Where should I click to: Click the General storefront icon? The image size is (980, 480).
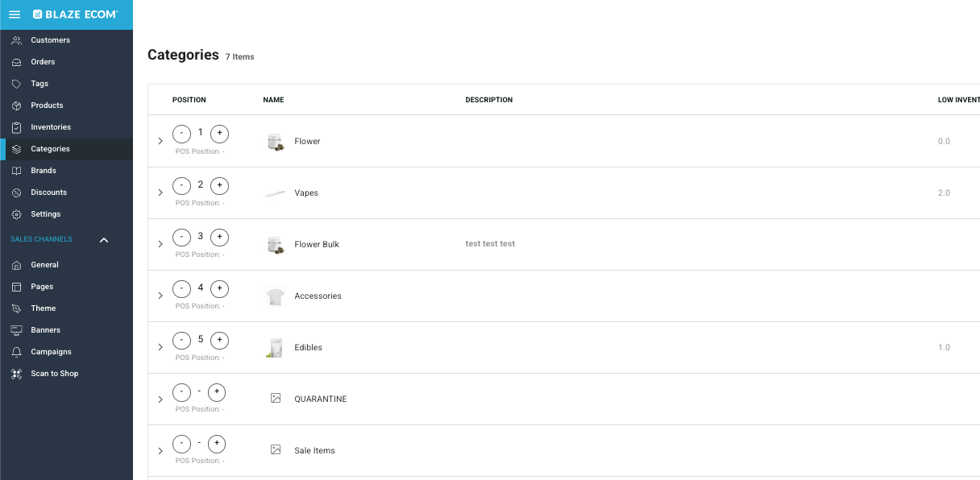tap(16, 265)
